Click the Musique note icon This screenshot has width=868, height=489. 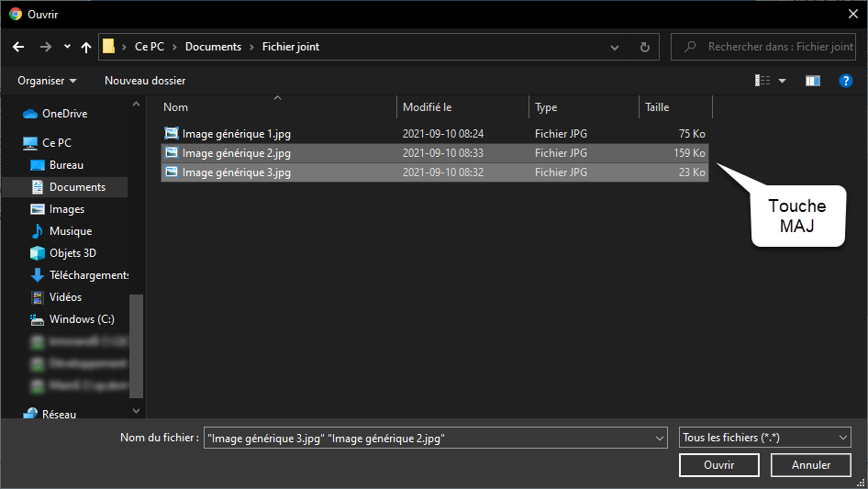(38, 231)
